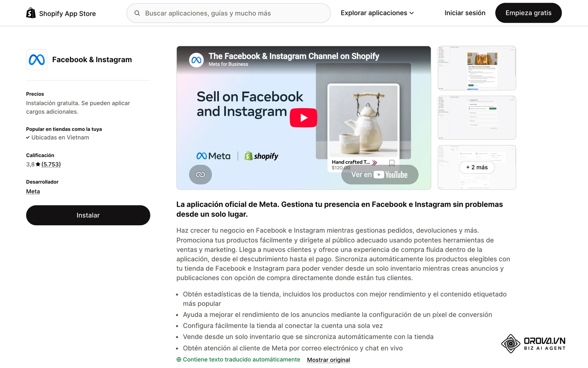Viewport: 588px width, 368px height.
Task: Click bullet 'Obtén estadísticas de la tienda'
Action: [x=345, y=299]
